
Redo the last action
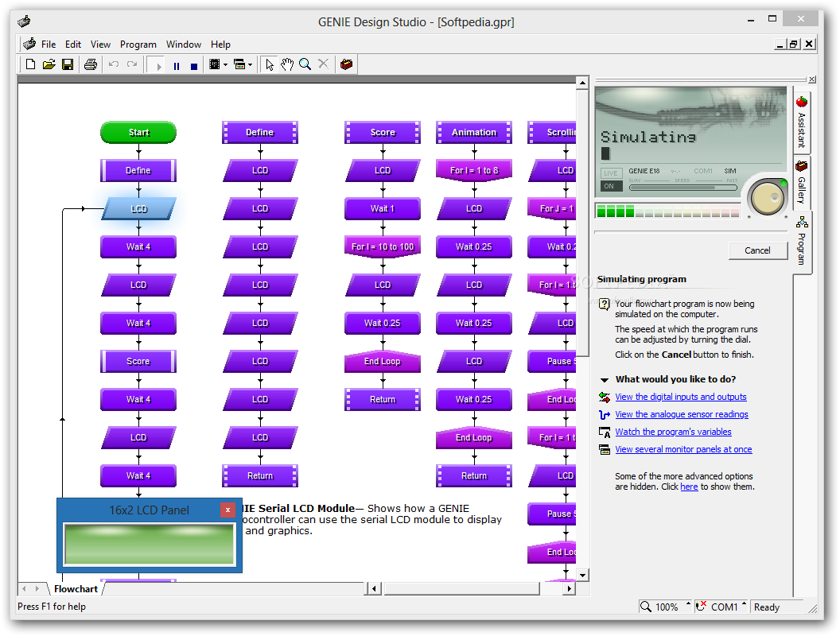pyautogui.click(x=132, y=64)
